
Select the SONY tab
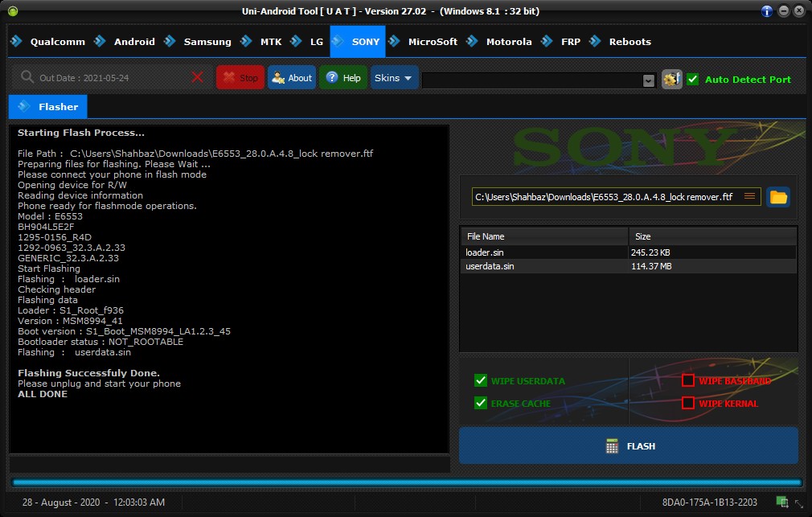pyautogui.click(x=357, y=42)
